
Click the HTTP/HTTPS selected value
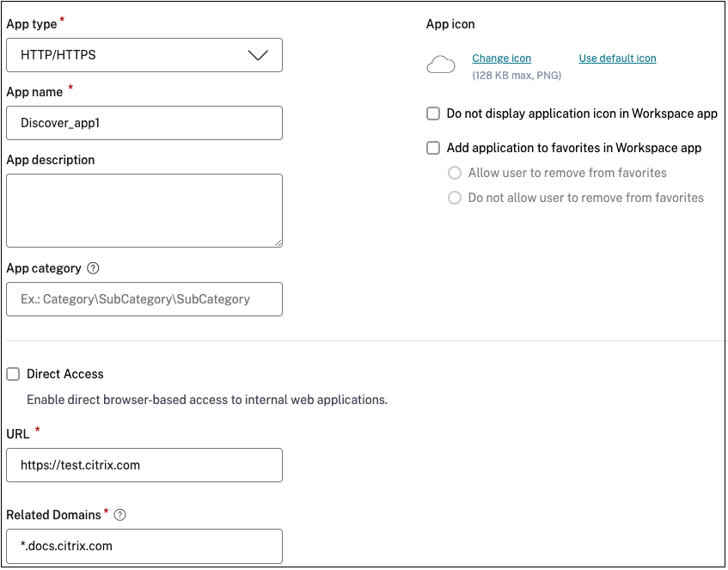[x=58, y=55]
